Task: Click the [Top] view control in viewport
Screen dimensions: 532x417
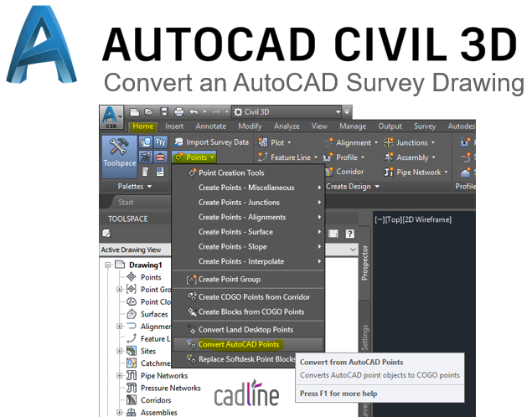Action: 393,219
